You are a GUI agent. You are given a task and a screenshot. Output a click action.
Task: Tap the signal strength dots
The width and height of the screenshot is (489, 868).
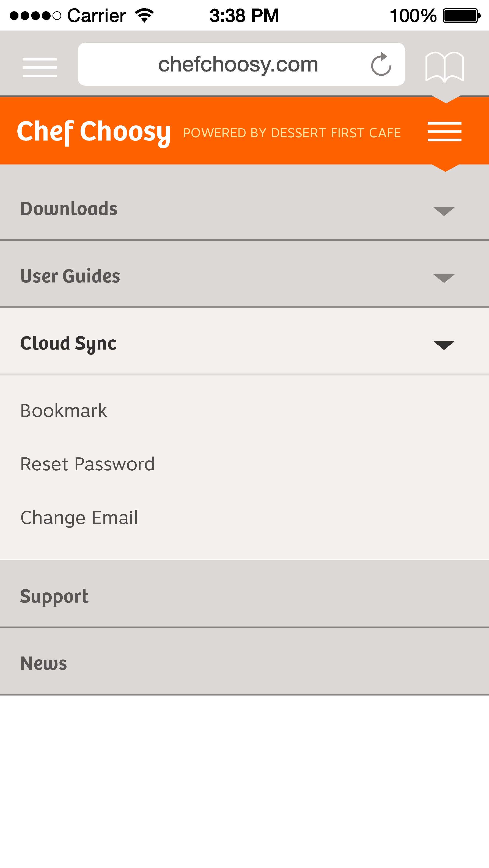35,16
